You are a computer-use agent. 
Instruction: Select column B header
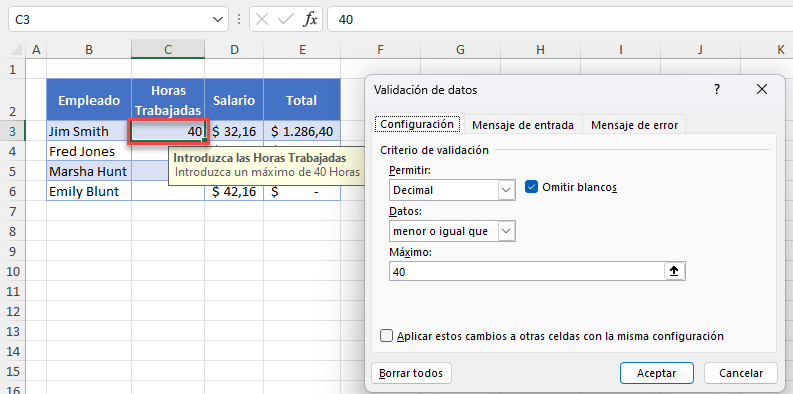[89, 50]
